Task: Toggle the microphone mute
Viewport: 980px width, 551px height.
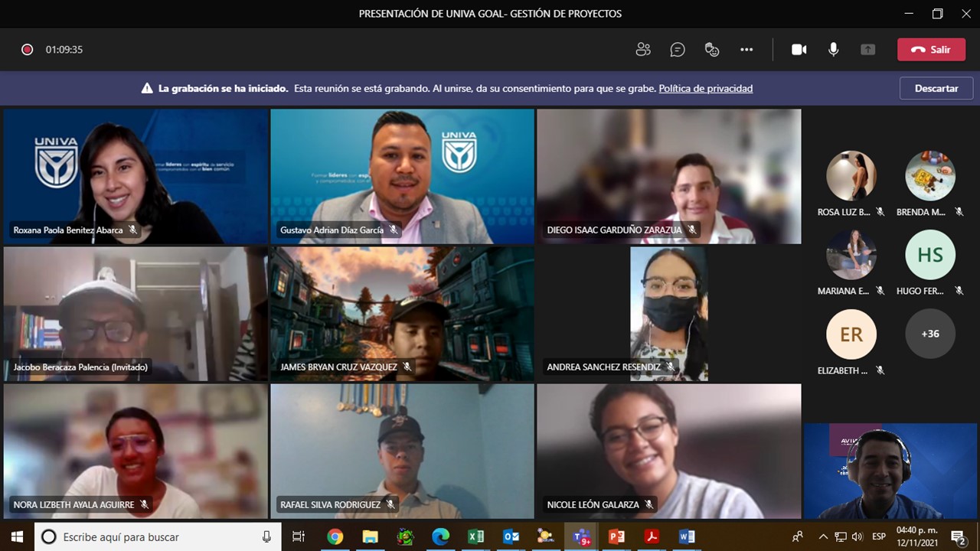Action: (x=833, y=50)
